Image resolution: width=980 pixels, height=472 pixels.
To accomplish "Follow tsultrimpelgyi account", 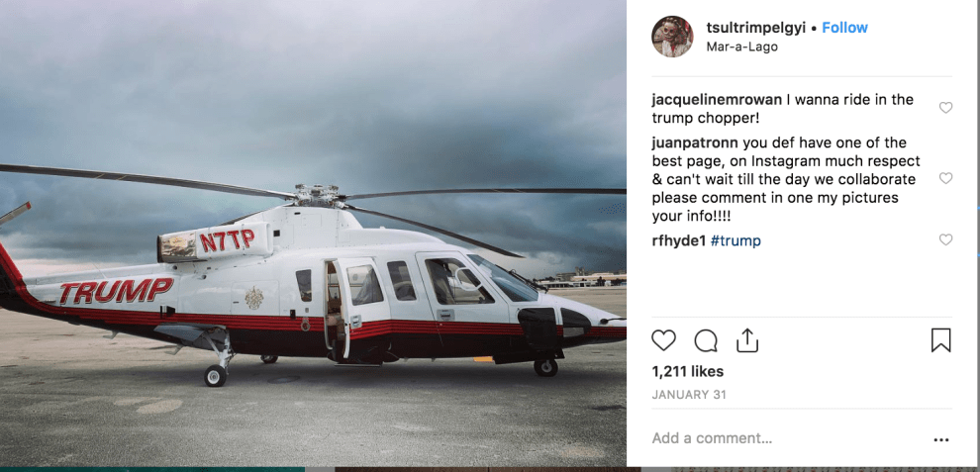I will (844, 28).
